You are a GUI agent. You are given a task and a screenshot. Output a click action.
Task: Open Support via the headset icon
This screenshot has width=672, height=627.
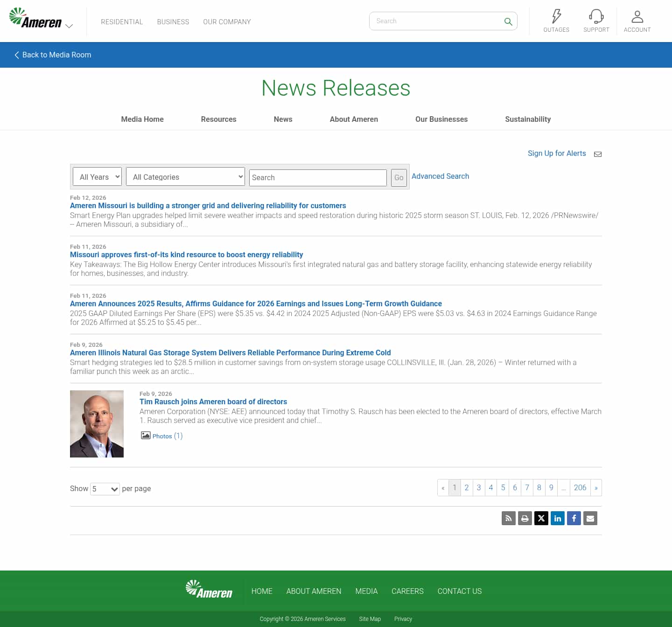[x=596, y=17]
